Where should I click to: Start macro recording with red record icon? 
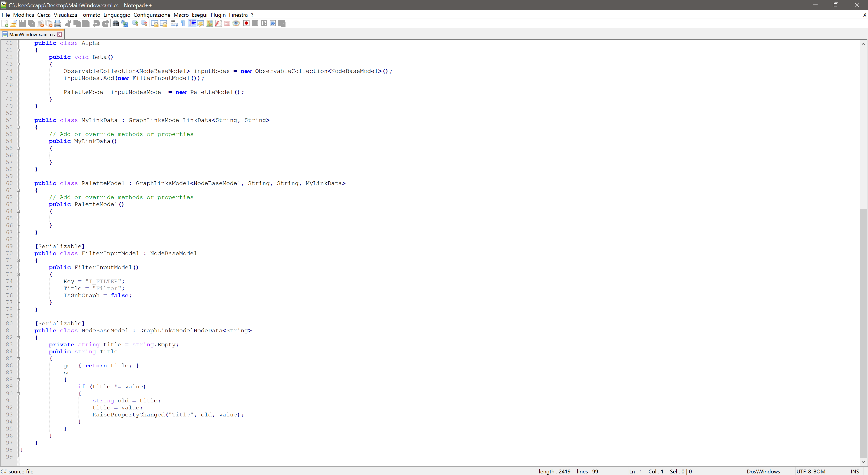(x=246, y=23)
